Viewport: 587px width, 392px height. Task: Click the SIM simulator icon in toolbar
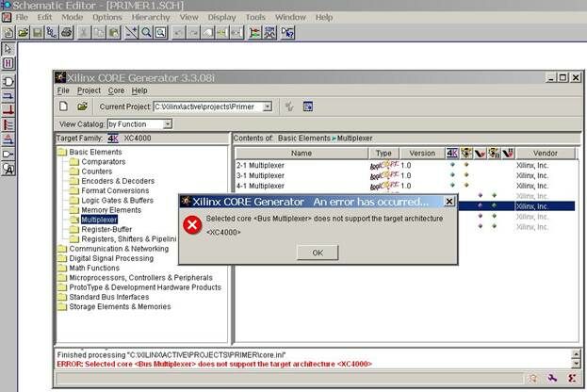[269, 33]
